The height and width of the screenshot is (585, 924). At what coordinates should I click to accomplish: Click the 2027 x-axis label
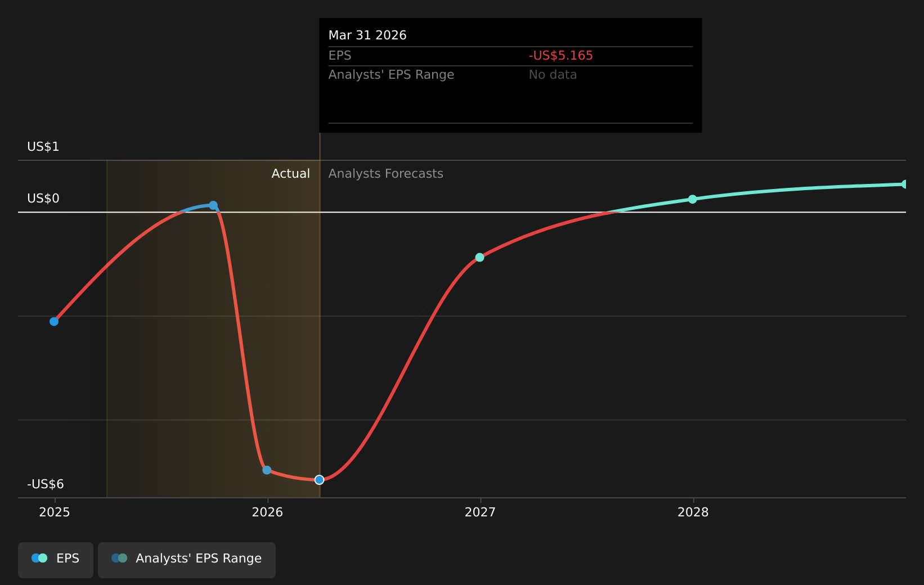[480, 512]
